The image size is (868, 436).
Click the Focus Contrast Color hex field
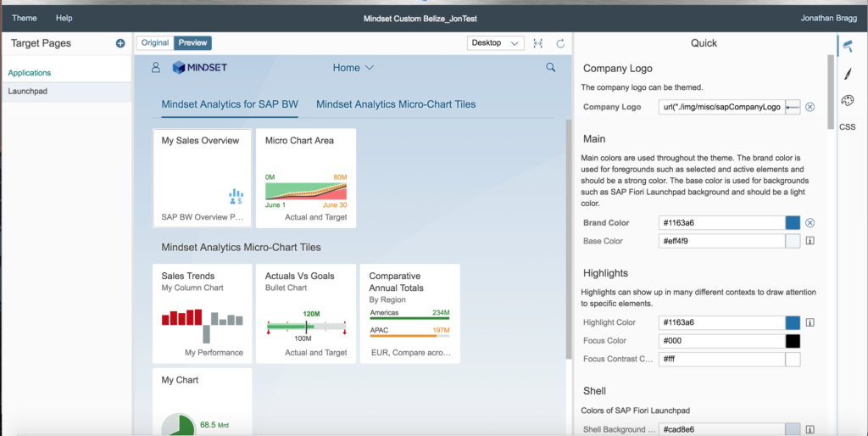pos(722,359)
